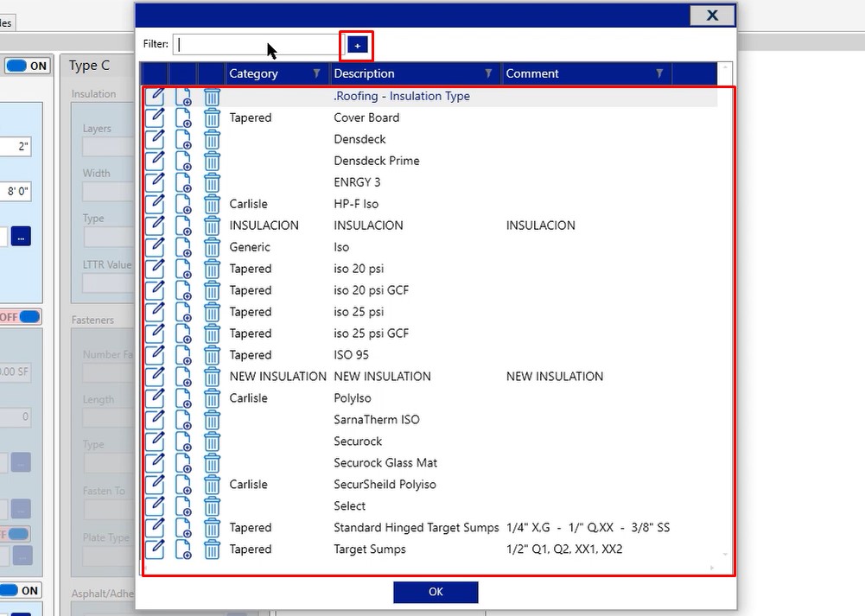Open the Comment column filter dropdown
The width and height of the screenshot is (865, 616).
[x=659, y=73]
